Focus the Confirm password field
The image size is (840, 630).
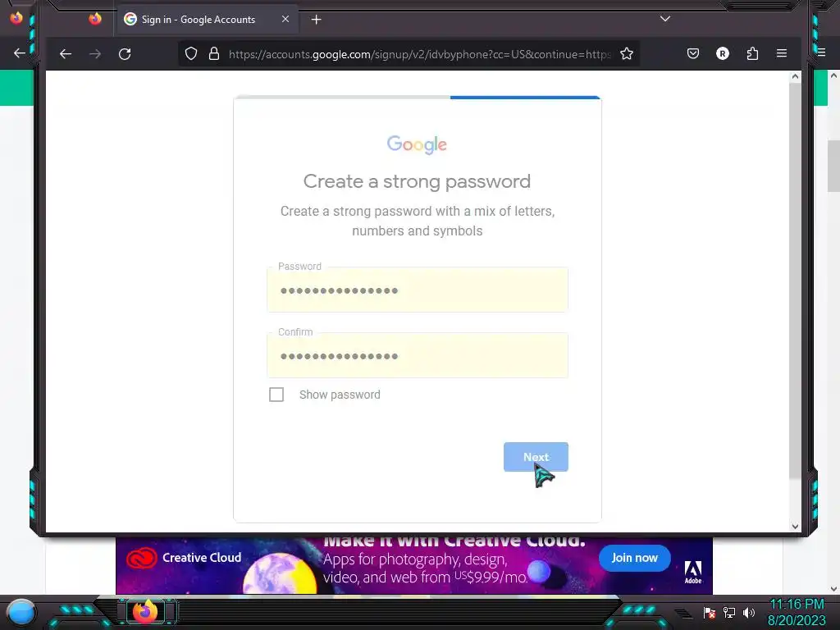coord(418,356)
